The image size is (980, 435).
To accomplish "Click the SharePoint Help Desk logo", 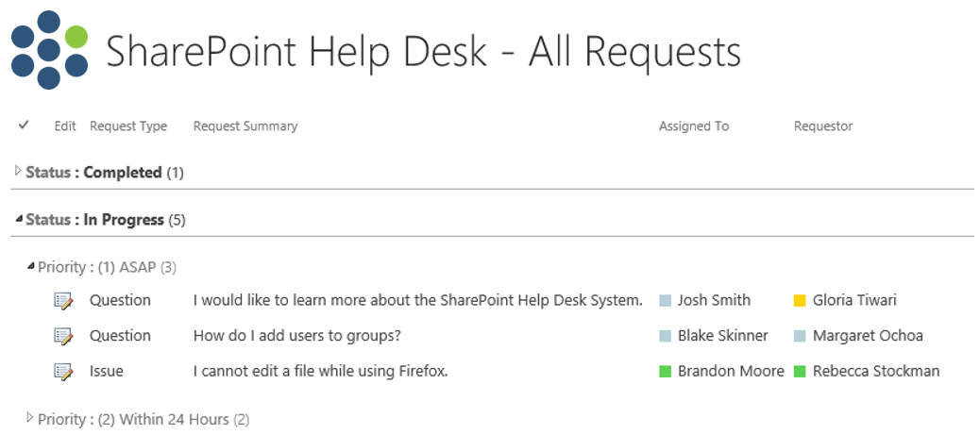I will (49, 50).
